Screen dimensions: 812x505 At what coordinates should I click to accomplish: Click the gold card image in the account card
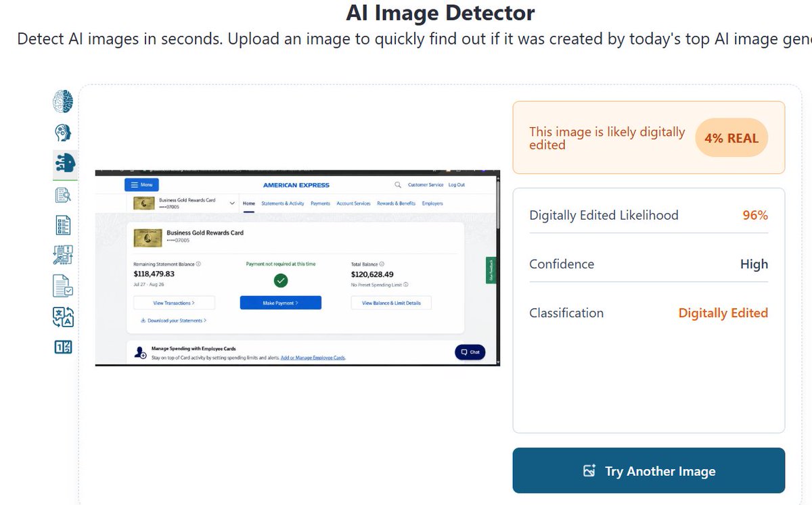(148, 237)
